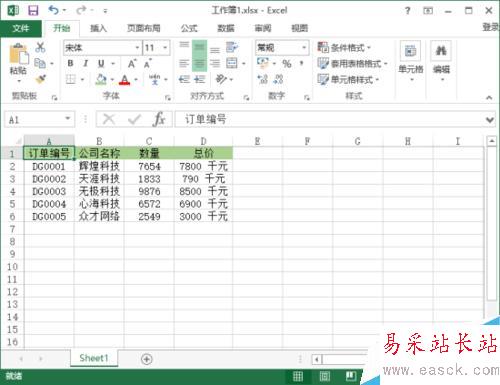Open fill color dropdown arrow
500x385 pixels.
112,80
